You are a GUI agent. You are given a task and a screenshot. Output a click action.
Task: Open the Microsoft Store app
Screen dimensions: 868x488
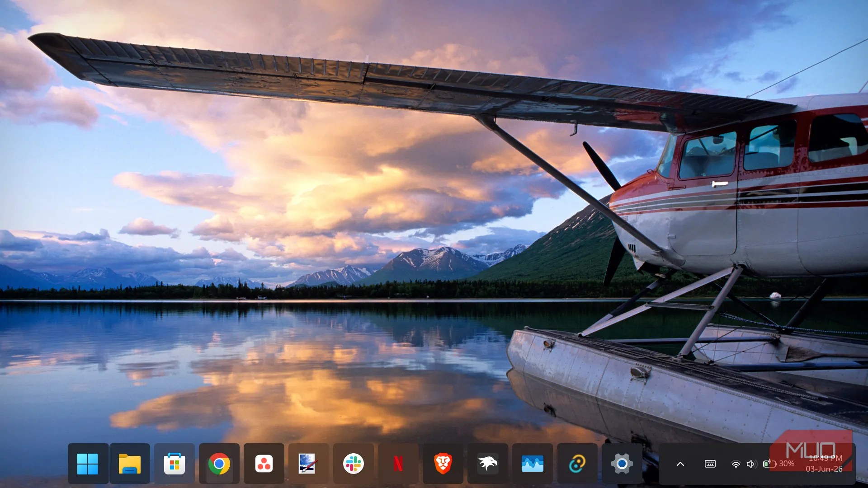click(x=175, y=464)
